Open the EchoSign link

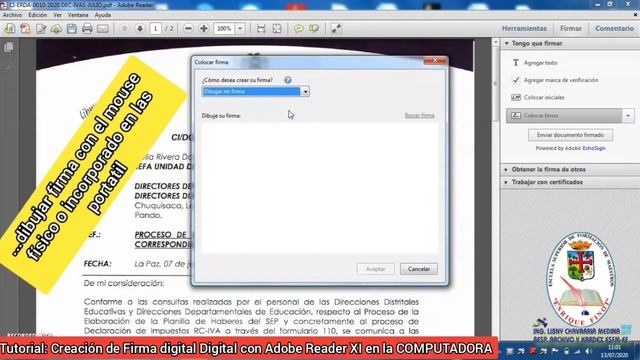tap(594, 148)
